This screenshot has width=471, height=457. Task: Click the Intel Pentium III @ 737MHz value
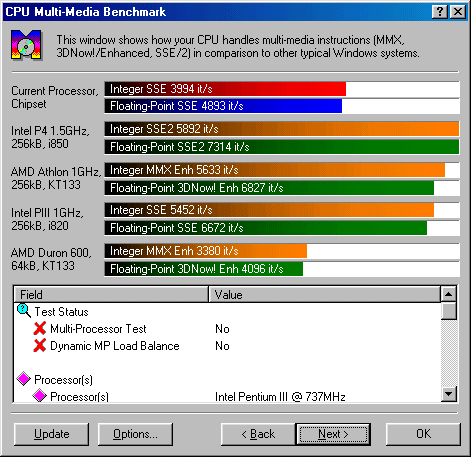pyautogui.click(x=280, y=397)
